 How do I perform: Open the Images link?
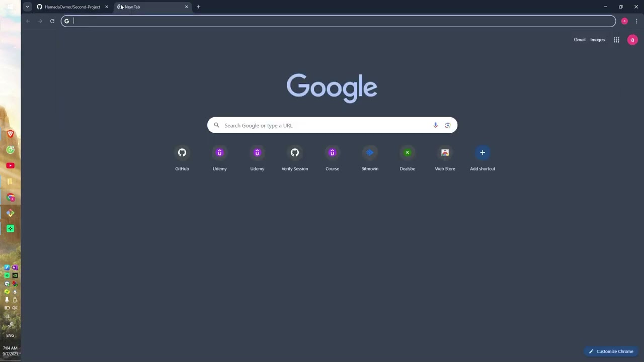[597, 40]
